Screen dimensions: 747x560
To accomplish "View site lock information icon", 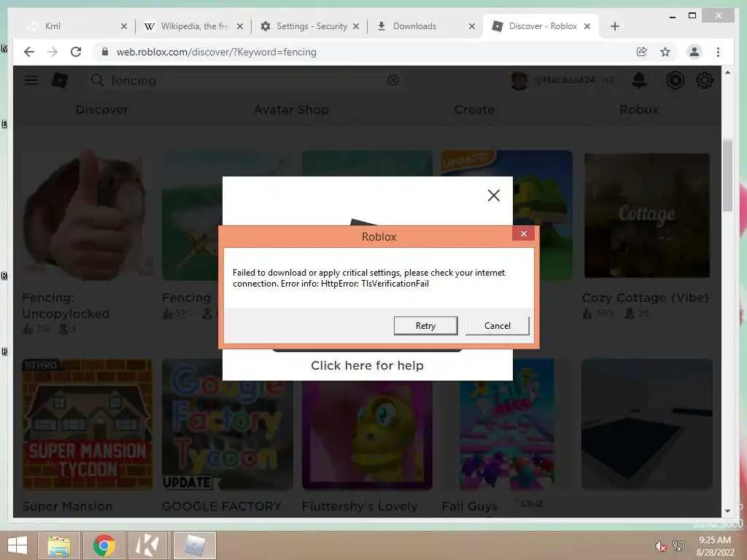I will tap(105, 52).
